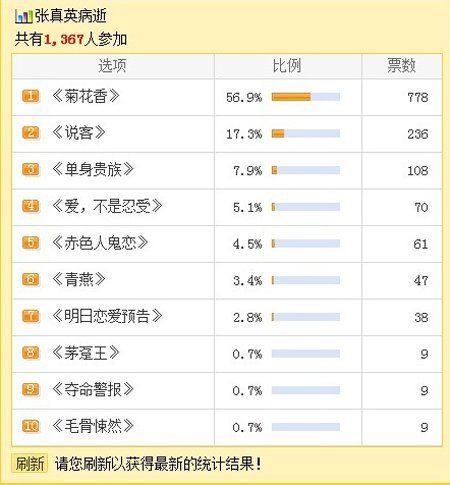The width and height of the screenshot is (450, 485).
Task: Click the vote count 778
Action: click(418, 97)
